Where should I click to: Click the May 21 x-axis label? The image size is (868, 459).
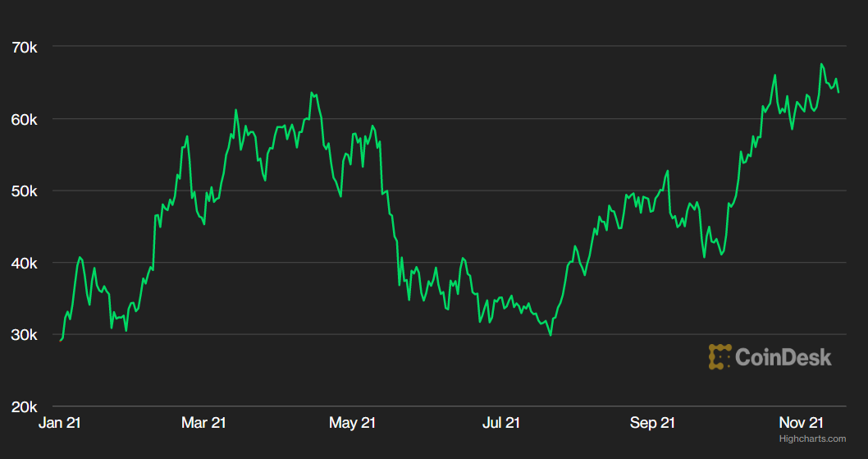coord(352,423)
